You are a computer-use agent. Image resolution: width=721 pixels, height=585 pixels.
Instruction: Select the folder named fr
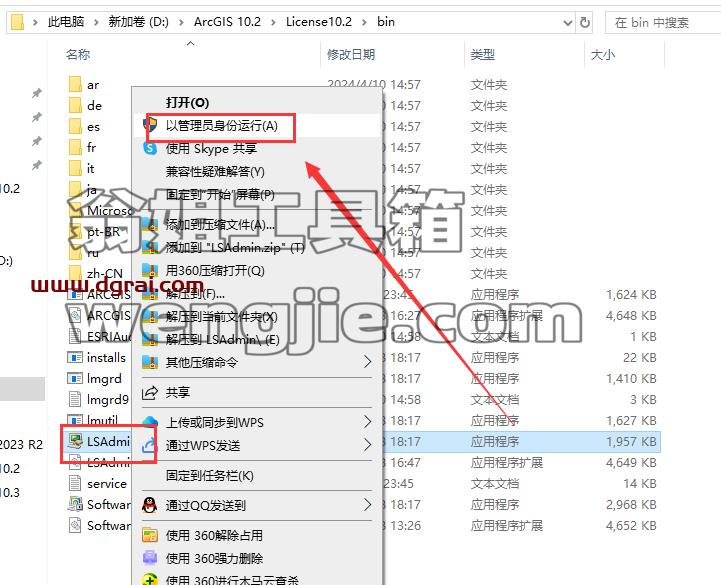[92, 148]
